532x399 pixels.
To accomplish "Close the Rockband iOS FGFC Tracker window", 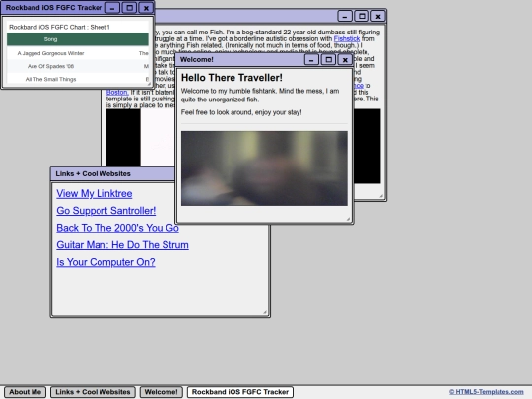I will pos(146,8).
